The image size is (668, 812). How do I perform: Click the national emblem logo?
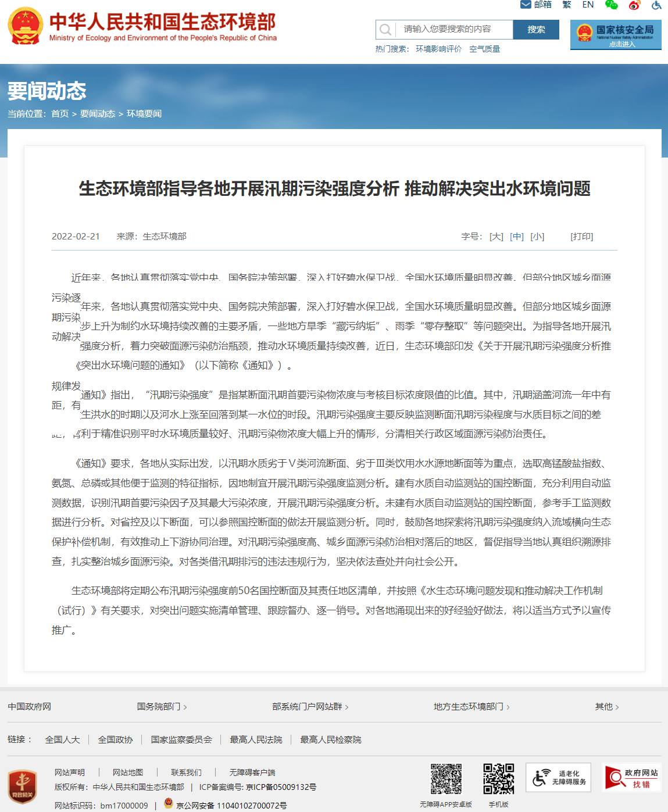click(25, 26)
